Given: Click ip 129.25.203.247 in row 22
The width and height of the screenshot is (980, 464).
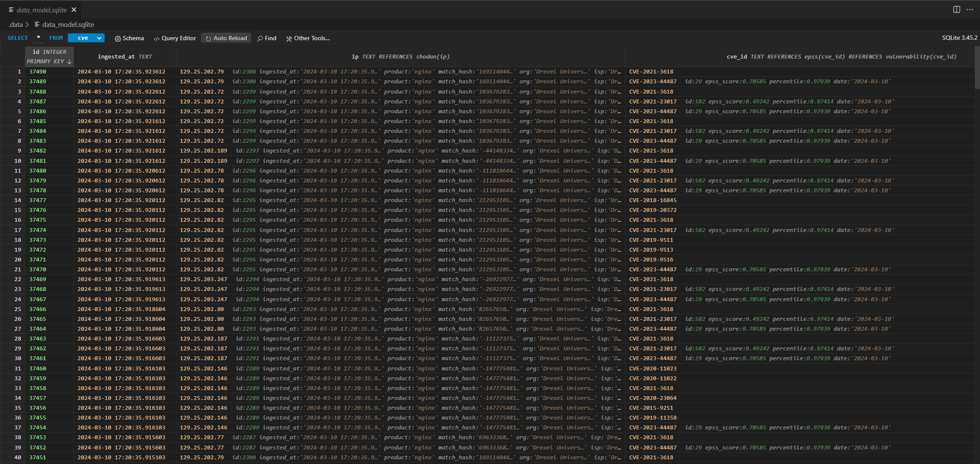Looking at the screenshot, I should pos(203,279).
